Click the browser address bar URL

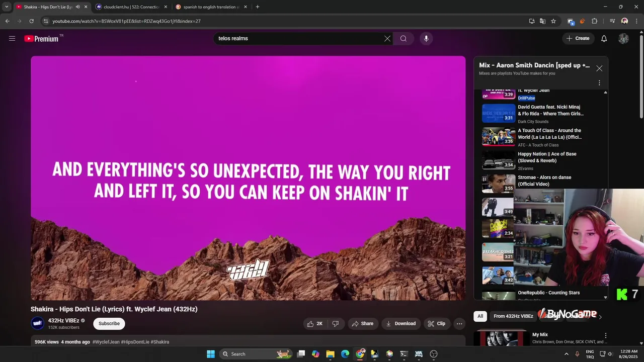(126, 21)
